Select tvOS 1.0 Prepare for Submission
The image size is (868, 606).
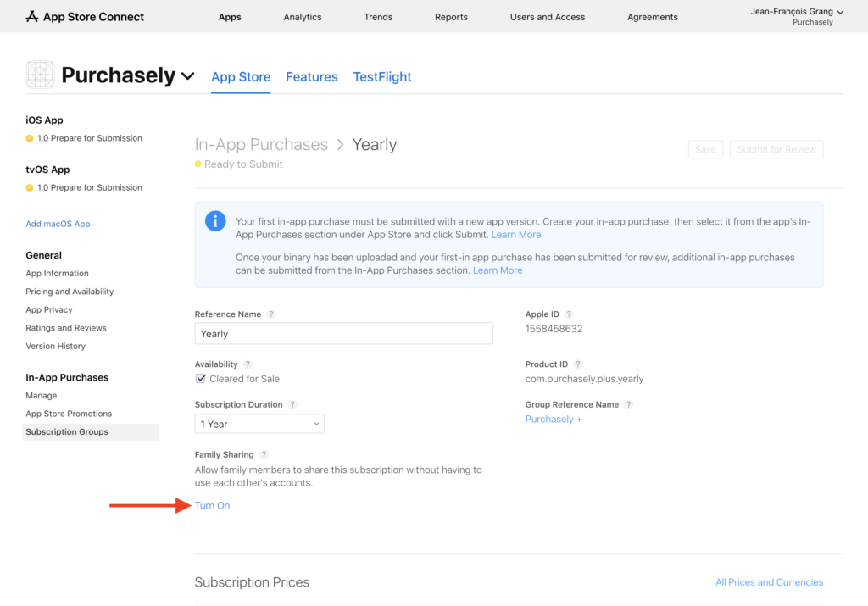click(x=90, y=187)
